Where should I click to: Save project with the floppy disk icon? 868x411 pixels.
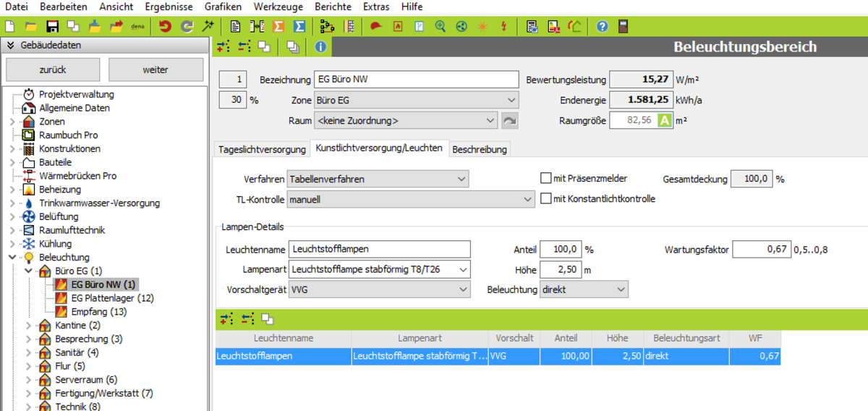52,27
